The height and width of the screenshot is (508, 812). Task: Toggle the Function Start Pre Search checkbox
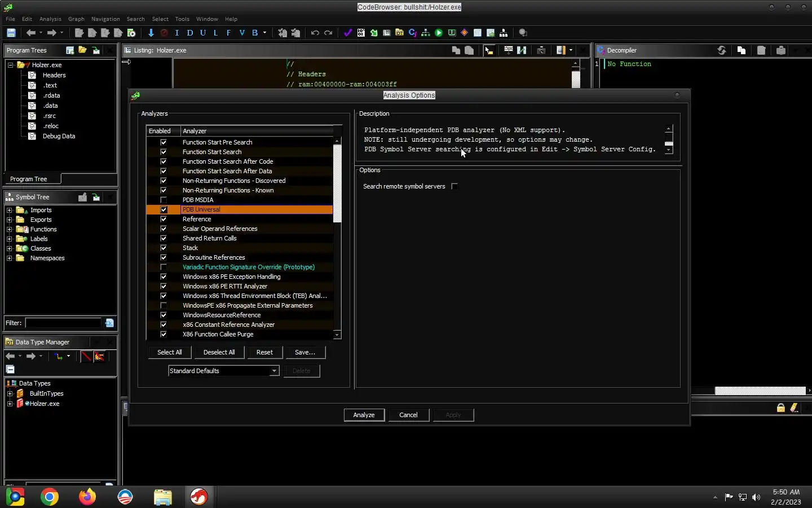164,142
